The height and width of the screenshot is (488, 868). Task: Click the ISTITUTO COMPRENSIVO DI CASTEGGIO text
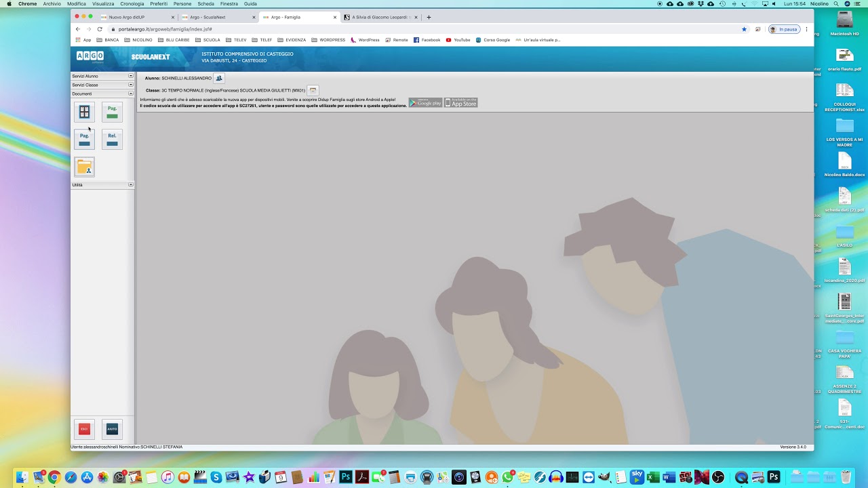coord(248,54)
